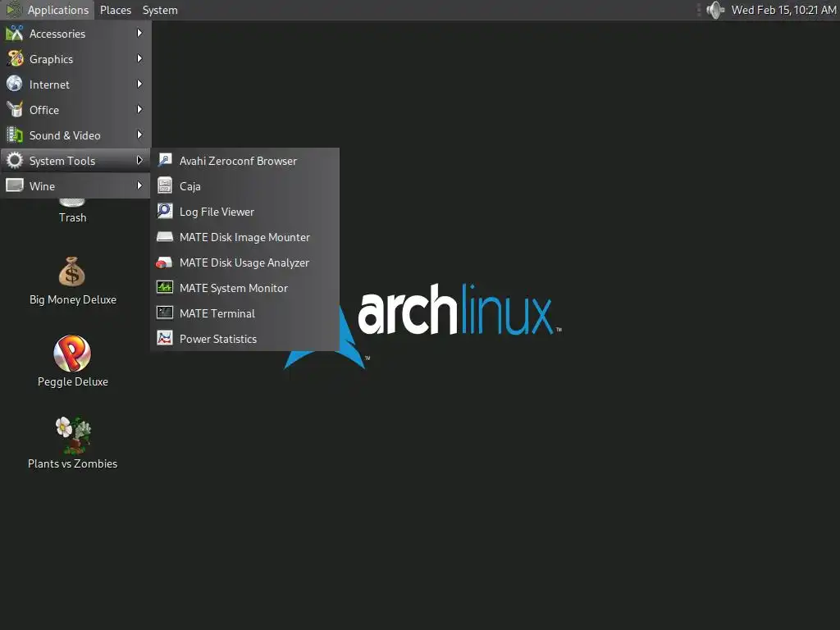Click the volume speaker icon in panel
Screen dimensions: 840x630
(x=715, y=10)
